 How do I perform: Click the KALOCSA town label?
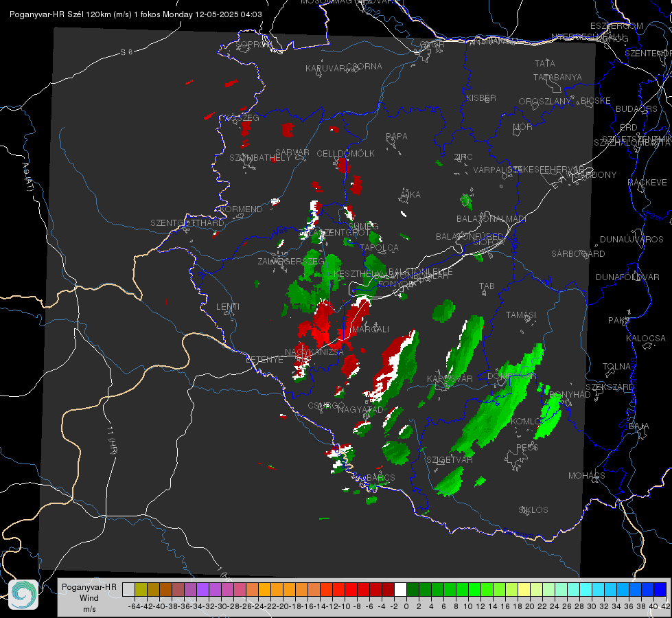coord(645,339)
